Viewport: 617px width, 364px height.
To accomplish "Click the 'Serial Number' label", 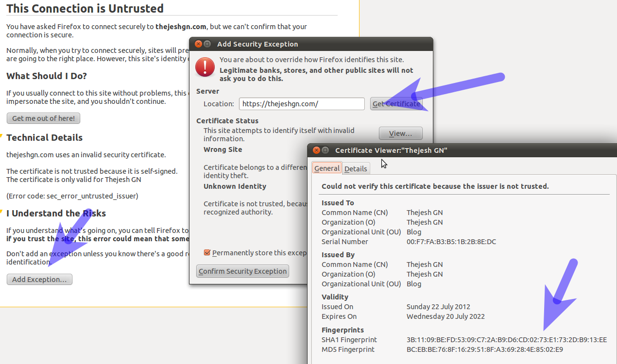I will (x=345, y=242).
